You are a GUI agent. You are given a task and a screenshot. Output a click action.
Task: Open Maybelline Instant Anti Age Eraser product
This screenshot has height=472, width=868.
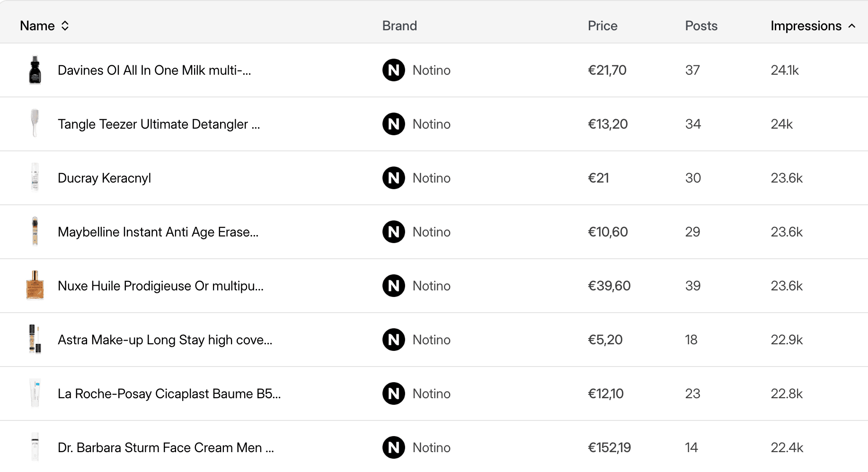click(x=158, y=232)
